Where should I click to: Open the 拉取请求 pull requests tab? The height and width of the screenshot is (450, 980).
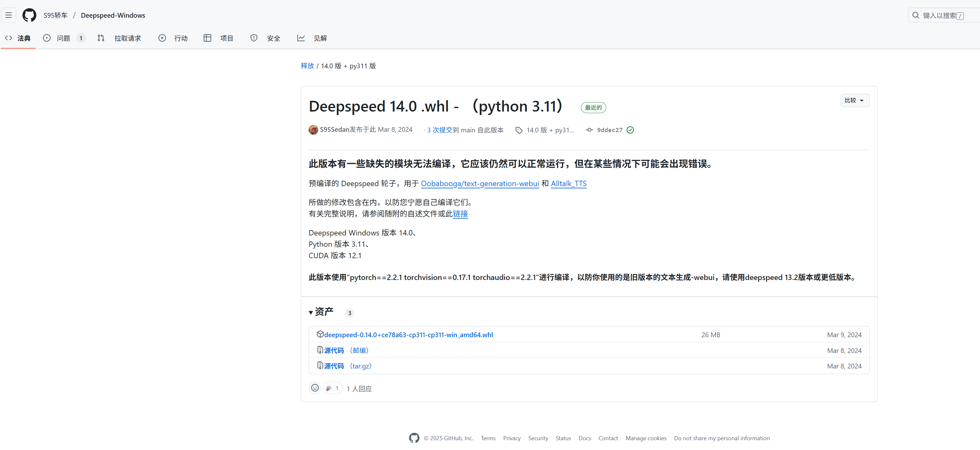[x=127, y=38]
